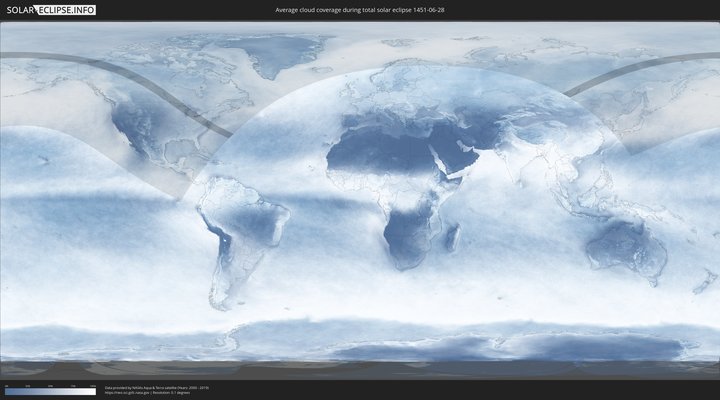Click the neo.sci.gsfc.nasa.gov source URL
The height and width of the screenshot is (400, 720).
[x=128, y=393]
